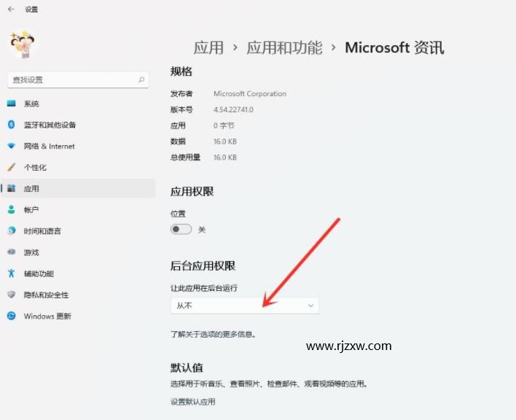Select the Windows 更新 refresh icon
516x420 pixels.
11,316
